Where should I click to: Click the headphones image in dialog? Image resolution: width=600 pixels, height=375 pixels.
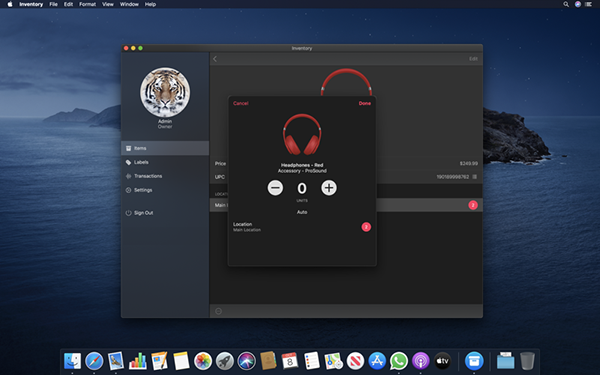pyautogui.click(x=302, y=134)
